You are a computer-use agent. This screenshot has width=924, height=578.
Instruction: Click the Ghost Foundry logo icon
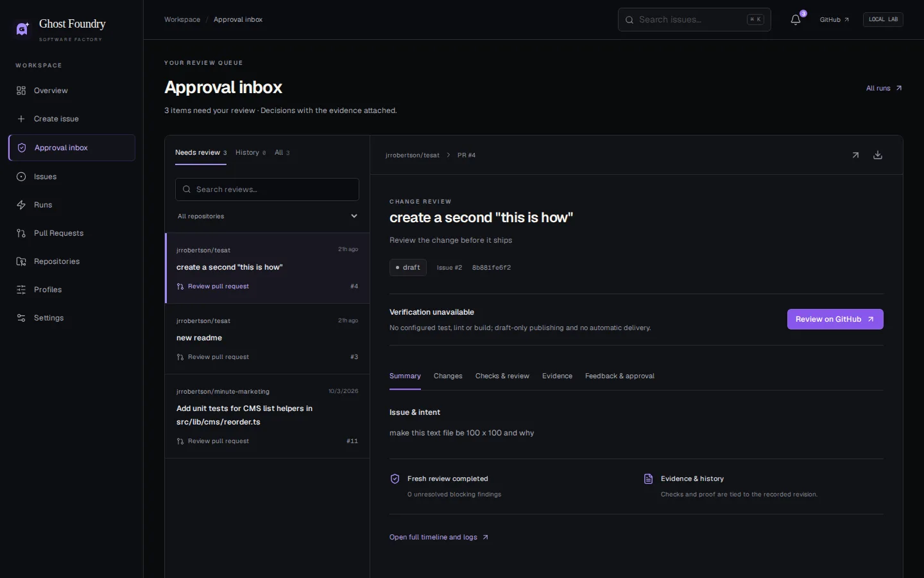tap(22, 29)
